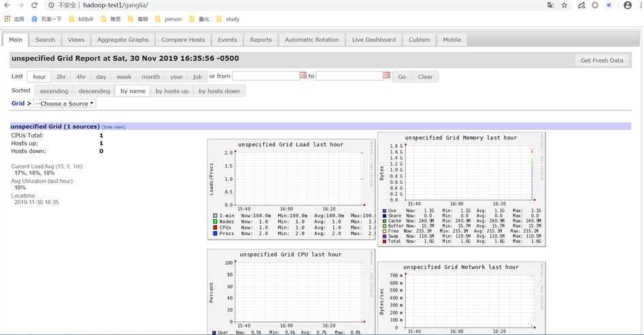Open Chrome's three-dot menu
The image size is (644, 335).
(641, 5)
